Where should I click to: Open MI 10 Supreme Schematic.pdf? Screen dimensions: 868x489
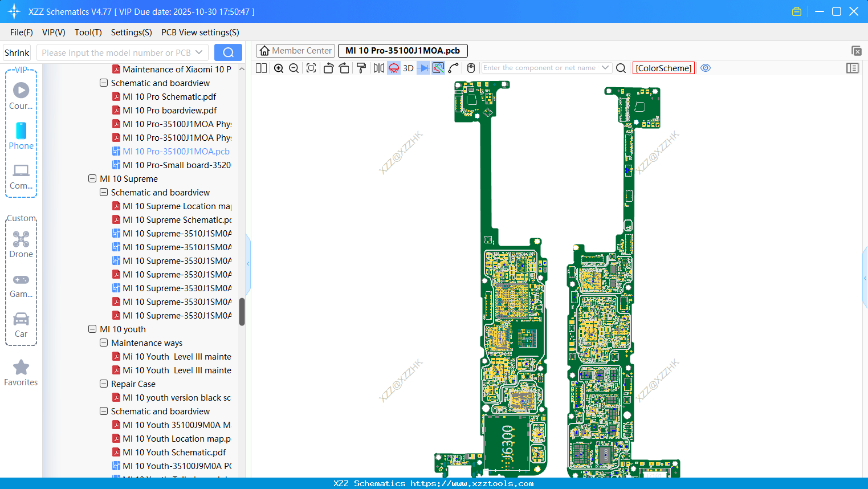click(x=177, y=219)
